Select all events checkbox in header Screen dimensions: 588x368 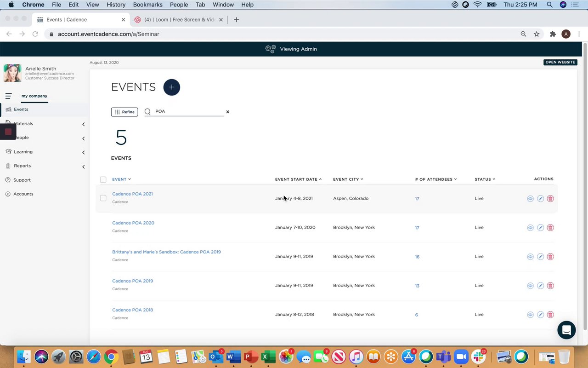[x=103, y=179]
